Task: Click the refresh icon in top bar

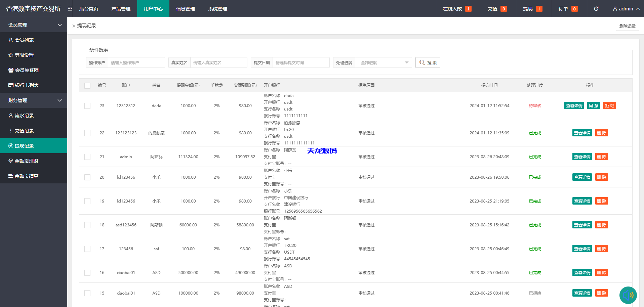Action: [596, 9]
